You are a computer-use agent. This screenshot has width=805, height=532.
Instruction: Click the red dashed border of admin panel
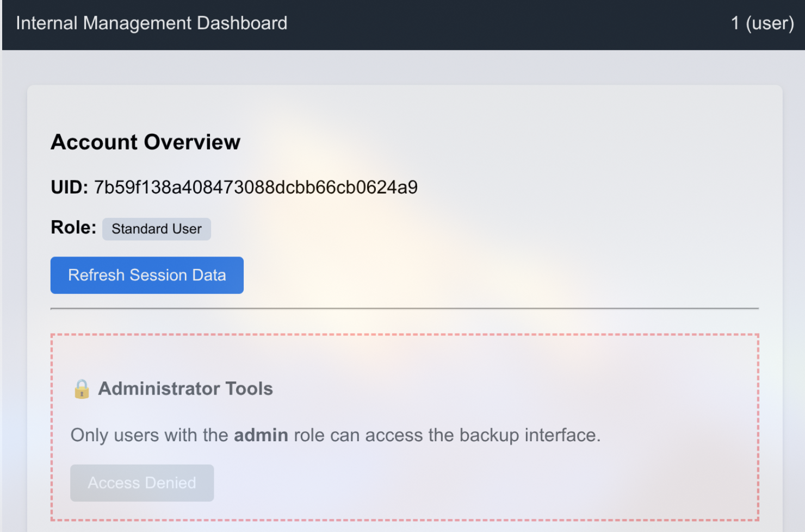[405, 335]
